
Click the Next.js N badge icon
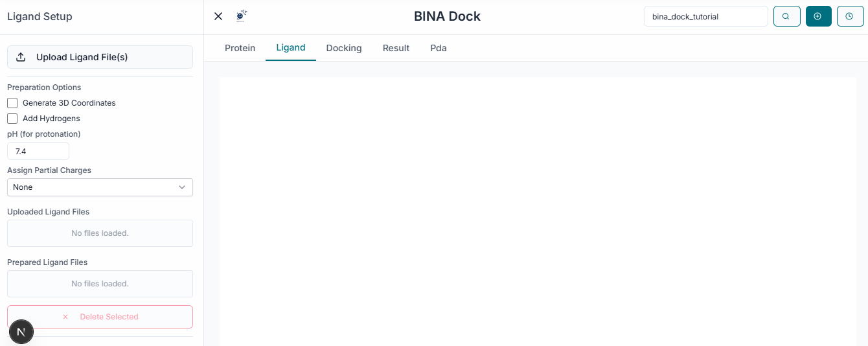(x=21, y=332)
